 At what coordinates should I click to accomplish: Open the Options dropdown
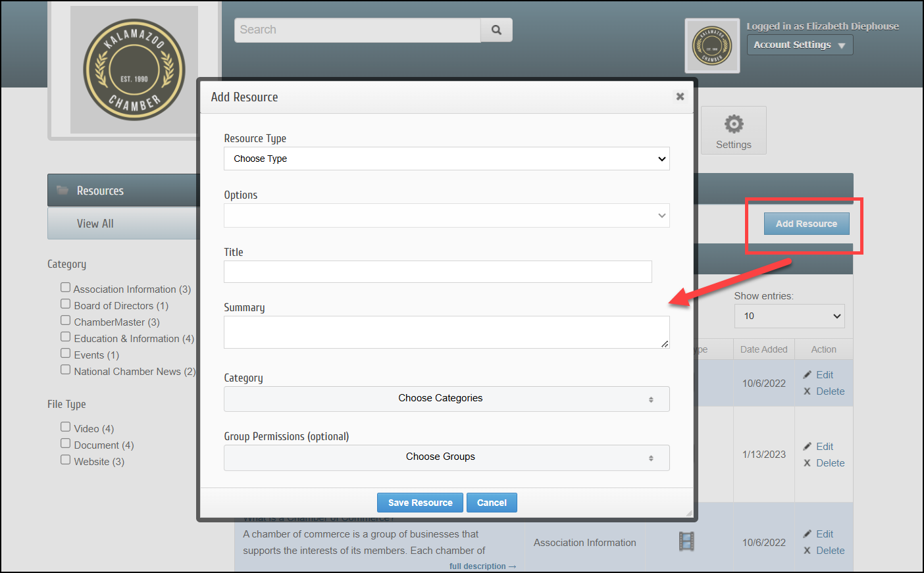pos(446,215)
